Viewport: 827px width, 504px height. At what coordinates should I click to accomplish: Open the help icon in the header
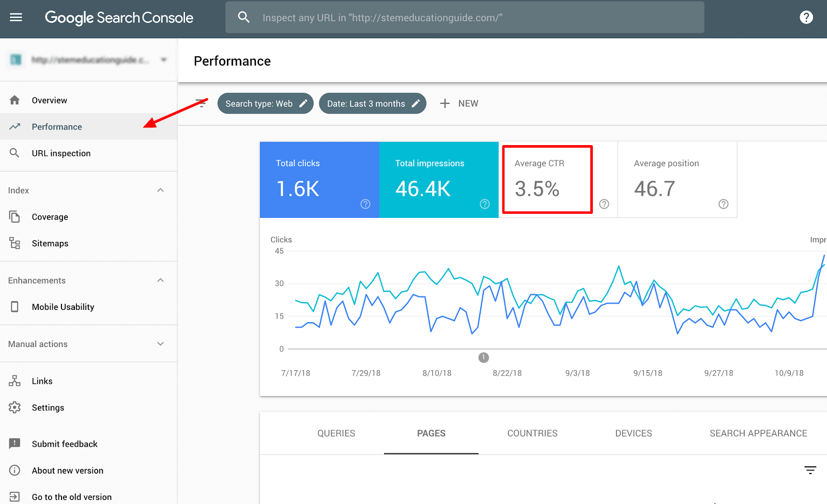pos(806,18)
